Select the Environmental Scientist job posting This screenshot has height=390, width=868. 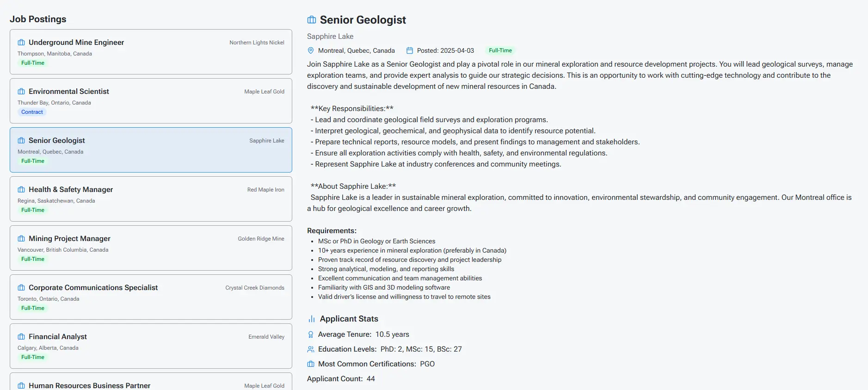tap(151, 100)
